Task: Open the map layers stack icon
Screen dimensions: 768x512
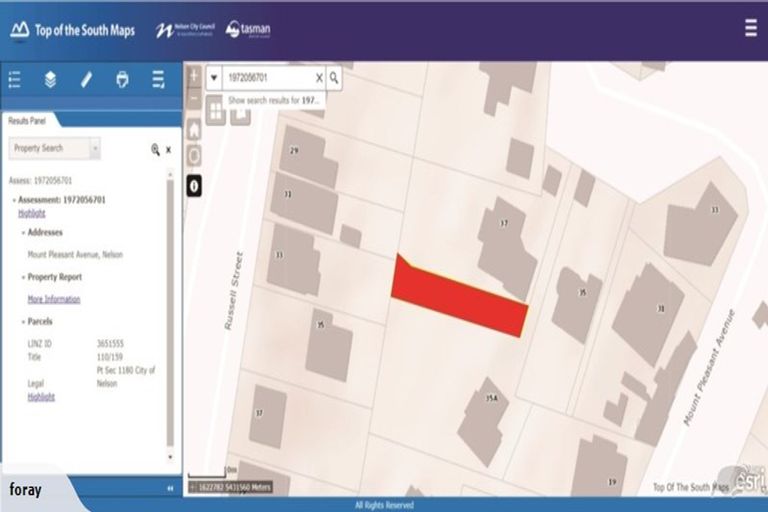Action: pyautogui.click(x=50, y=80)
